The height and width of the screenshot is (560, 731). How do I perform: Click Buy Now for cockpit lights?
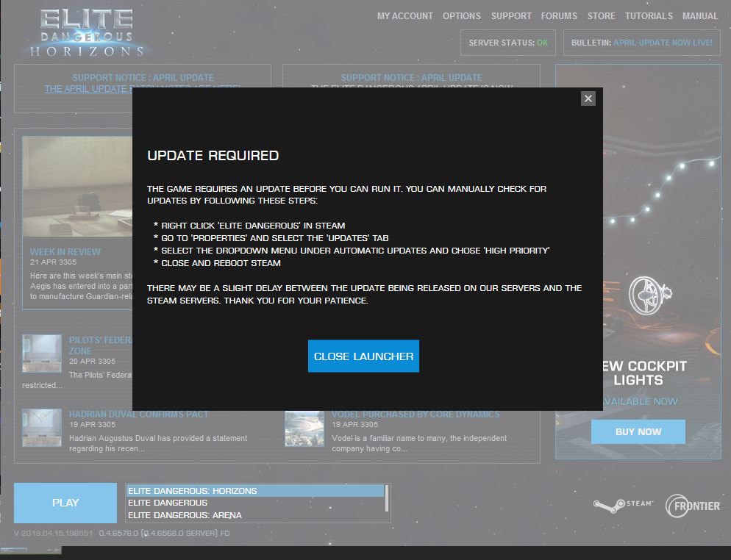click(638, 431)
